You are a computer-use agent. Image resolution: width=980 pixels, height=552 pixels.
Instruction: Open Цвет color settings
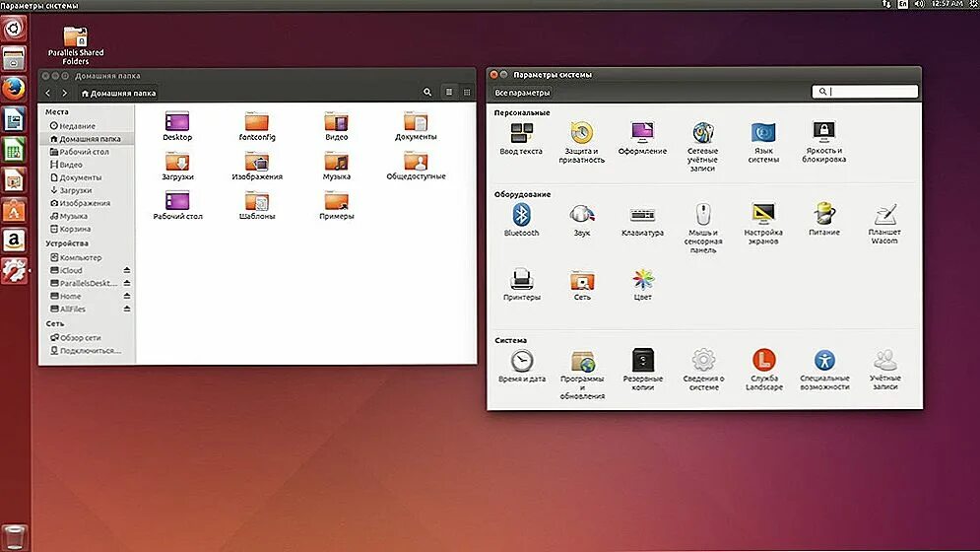coord(642,285)
